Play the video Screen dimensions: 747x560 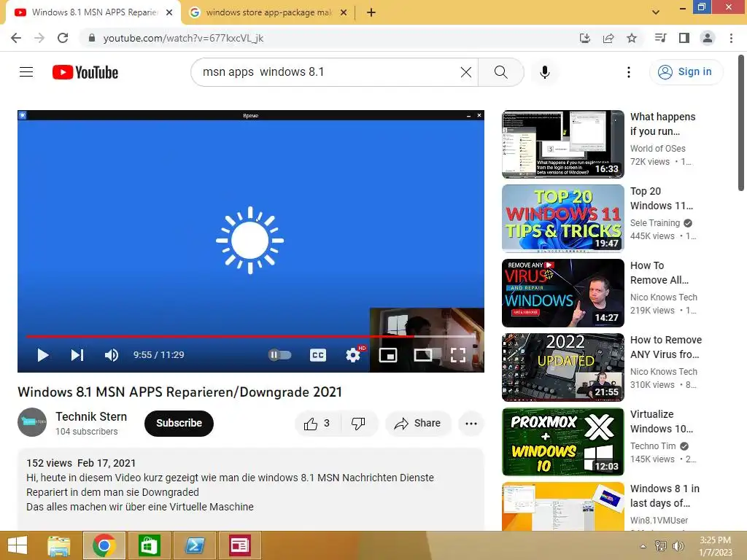pos(43,355)
